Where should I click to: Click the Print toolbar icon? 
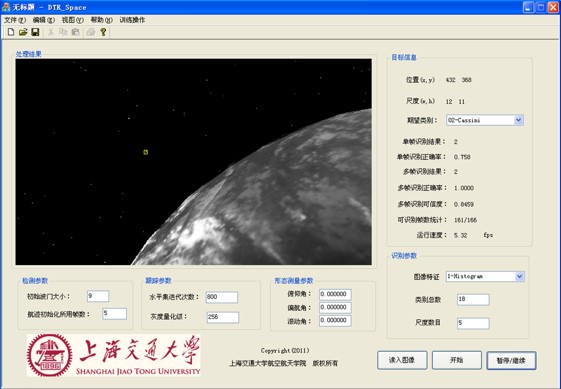coord(91,32)
